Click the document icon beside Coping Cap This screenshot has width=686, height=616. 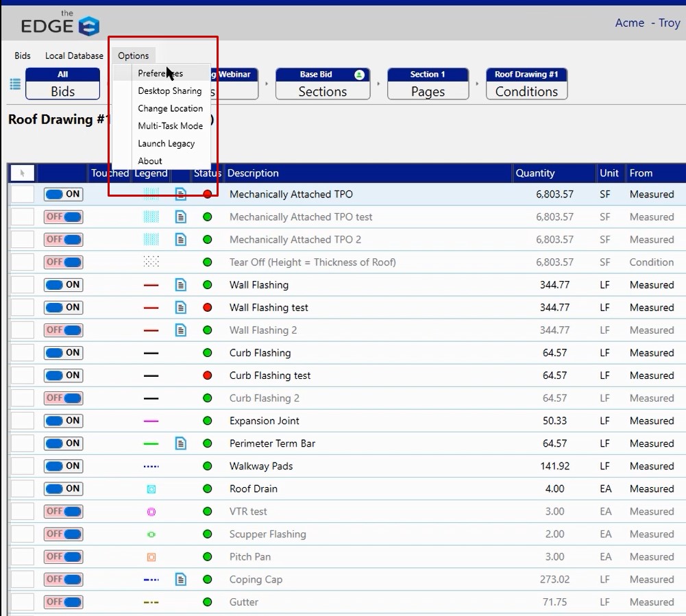180,579
